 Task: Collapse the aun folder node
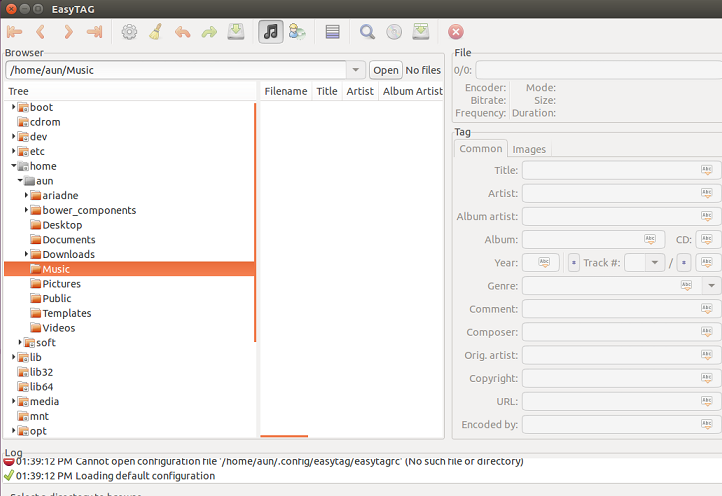(20, 181)
